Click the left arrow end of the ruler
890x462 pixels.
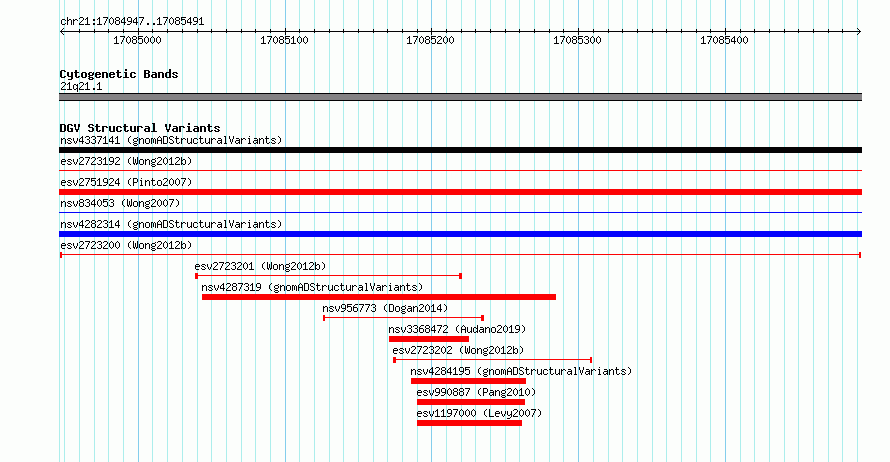tap(62, 31)
